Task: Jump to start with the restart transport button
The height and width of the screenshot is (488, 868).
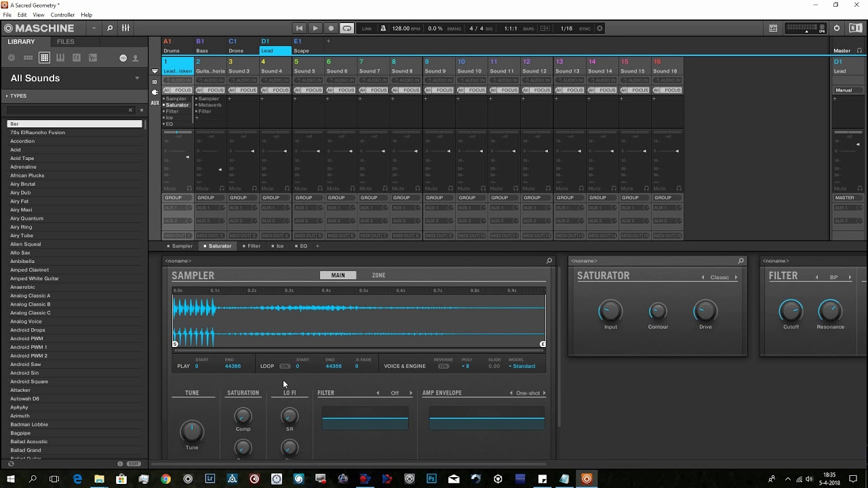Action: 299,28
